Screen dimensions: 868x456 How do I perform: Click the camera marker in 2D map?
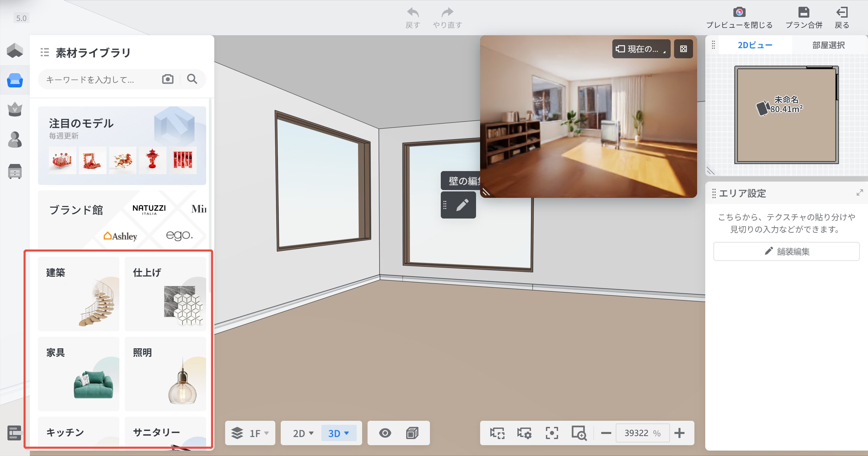point(763,108)
